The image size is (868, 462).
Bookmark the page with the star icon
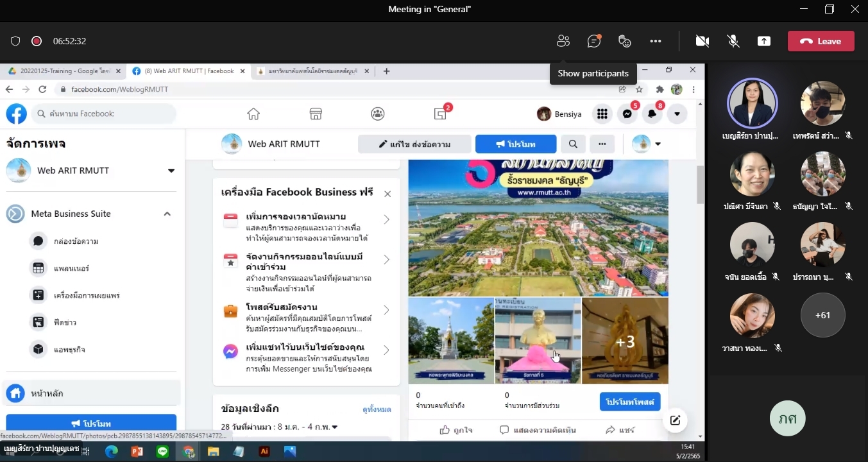[639, 89]
